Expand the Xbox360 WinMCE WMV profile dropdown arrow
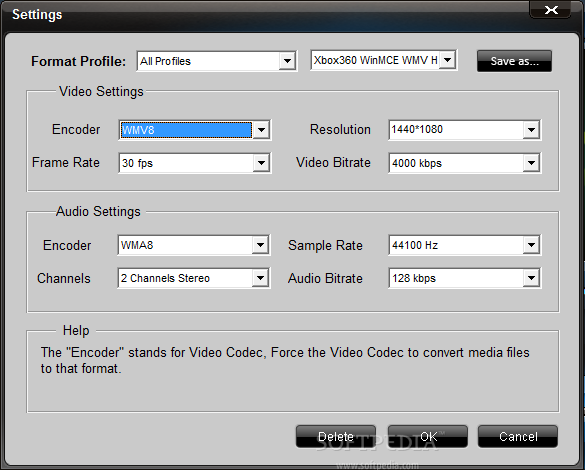The image size is (585, 470). coord(448,60)
